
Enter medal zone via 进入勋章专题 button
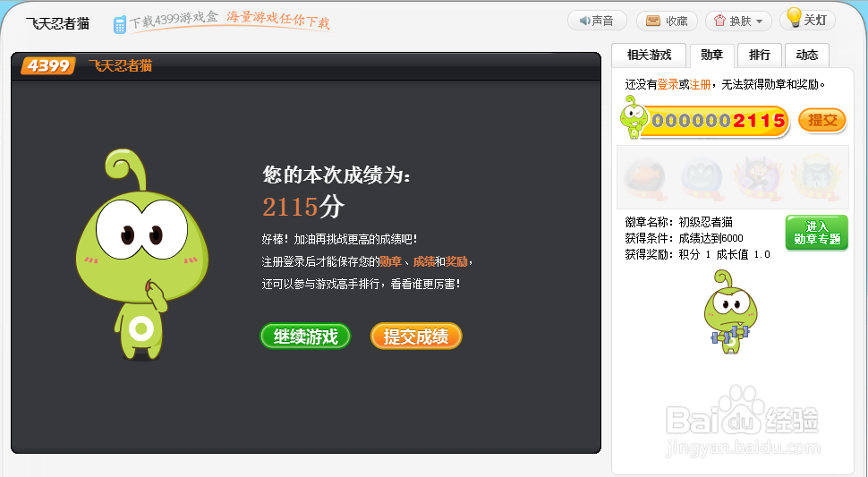(x=816, y=233)
